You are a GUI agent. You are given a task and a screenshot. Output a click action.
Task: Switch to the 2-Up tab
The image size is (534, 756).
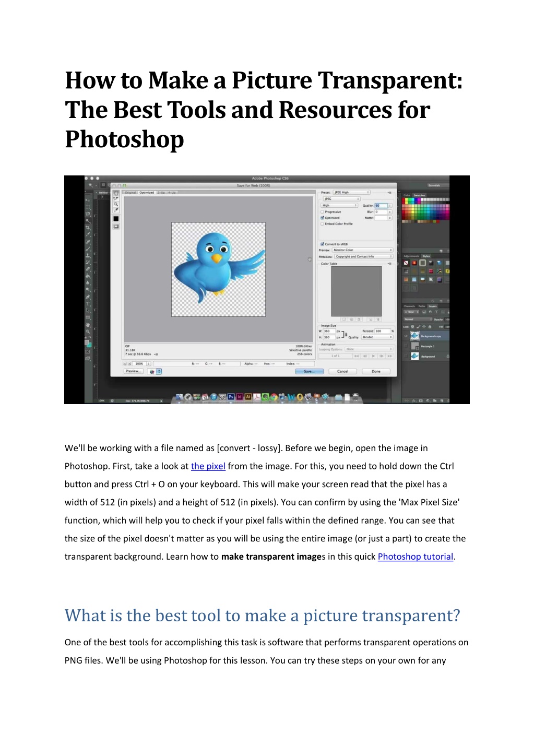point(161,193)
